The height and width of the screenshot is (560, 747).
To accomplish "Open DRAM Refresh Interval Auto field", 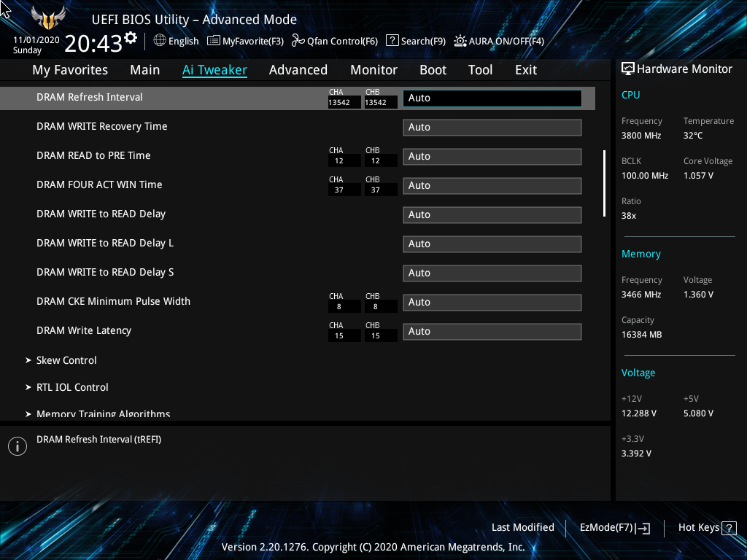I will [x=492, y=98].
